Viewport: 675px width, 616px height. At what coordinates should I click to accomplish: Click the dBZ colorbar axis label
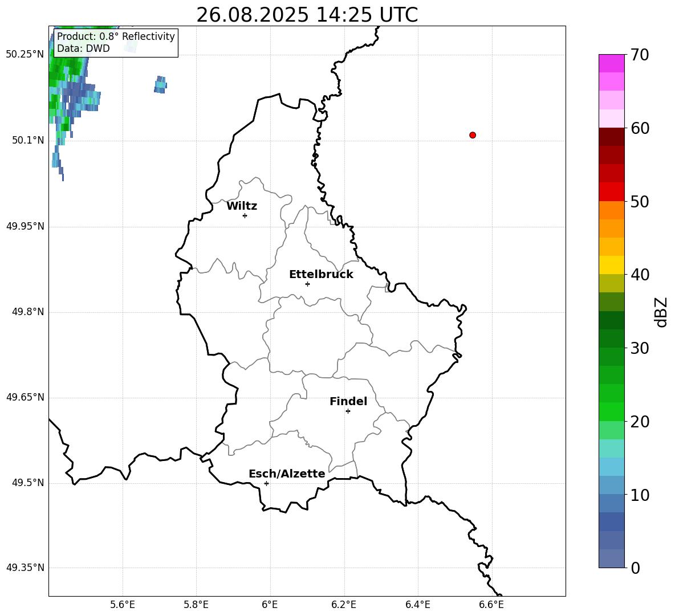pos(662,312)
